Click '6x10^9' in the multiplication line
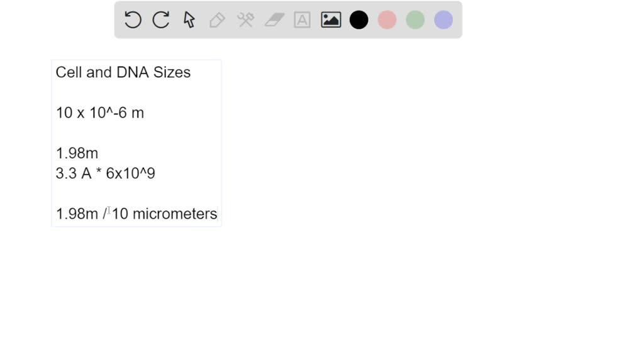Viewport: 644px width, 362px height. pyautogui.click(x=130, y=173)
